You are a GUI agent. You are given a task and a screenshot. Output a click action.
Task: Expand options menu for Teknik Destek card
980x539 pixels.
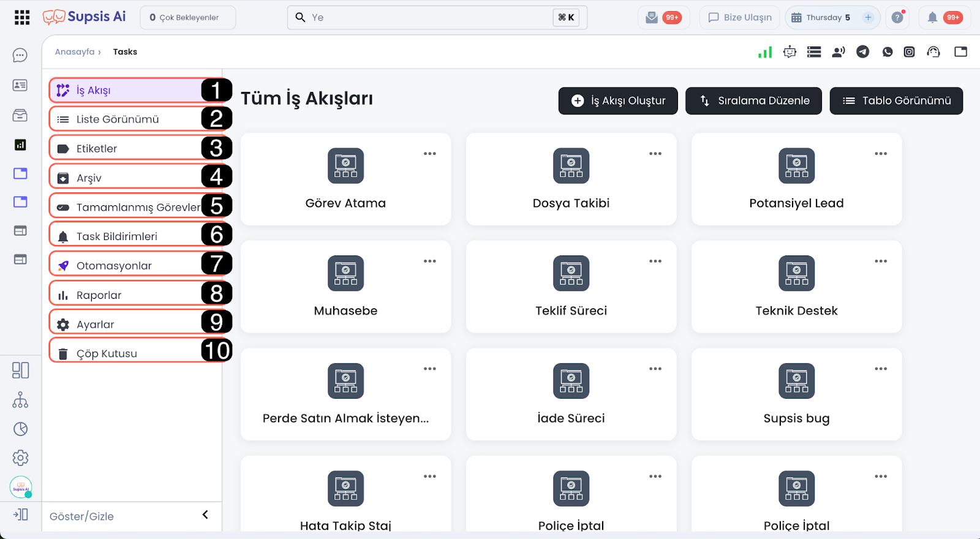(x=881, y=262)
